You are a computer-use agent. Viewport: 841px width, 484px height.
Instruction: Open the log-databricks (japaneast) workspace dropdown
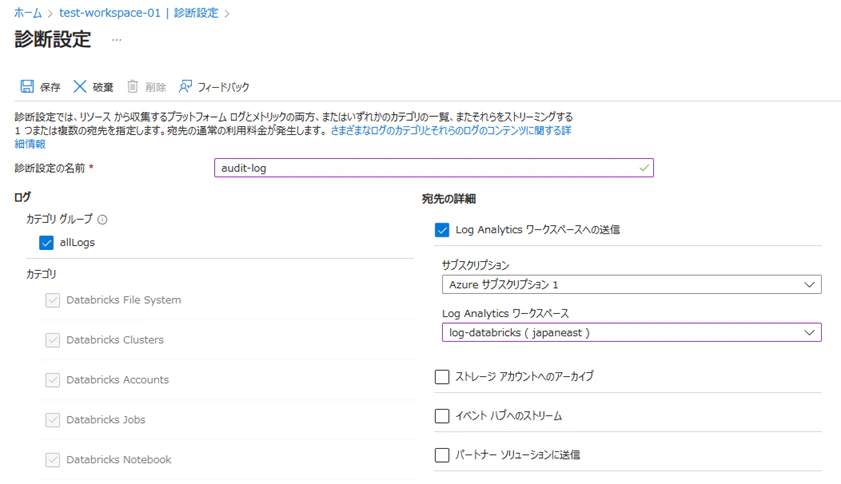(631, 333)
